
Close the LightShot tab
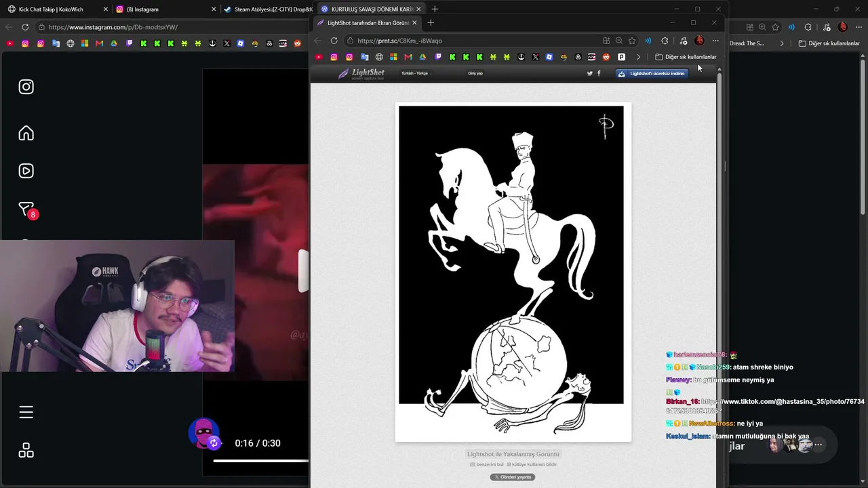[414, 22]
